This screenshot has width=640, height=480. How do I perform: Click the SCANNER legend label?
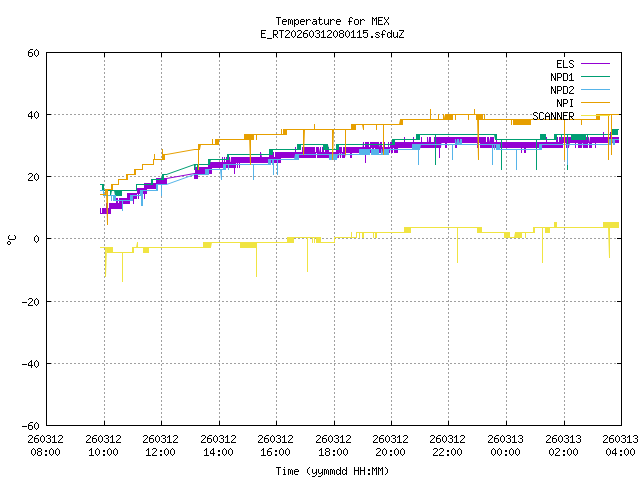[x=553, y=116]
